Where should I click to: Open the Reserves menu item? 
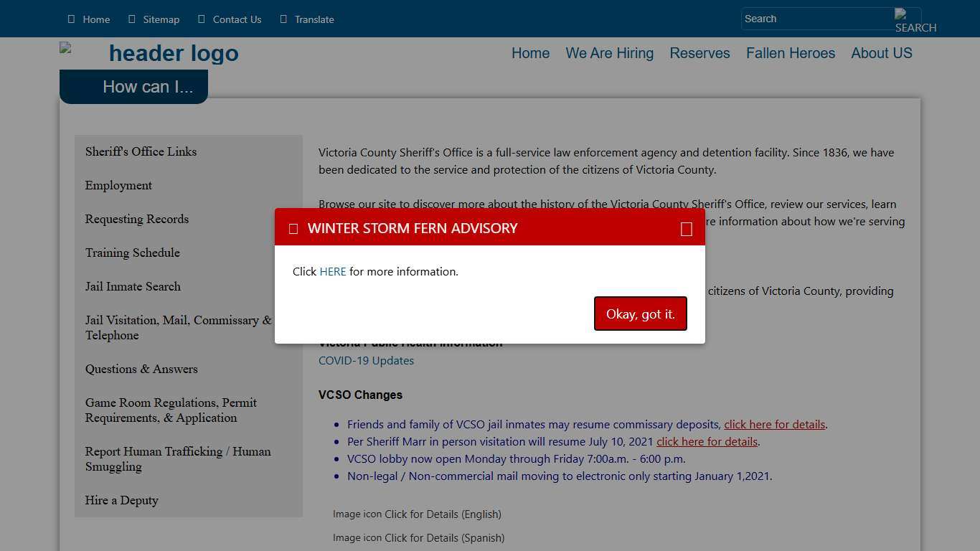coord(699,53)
